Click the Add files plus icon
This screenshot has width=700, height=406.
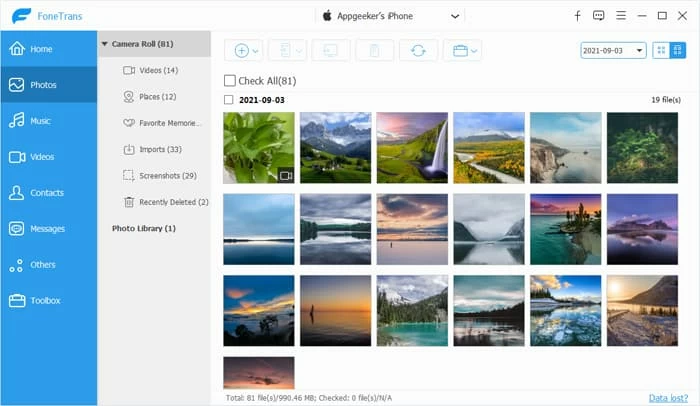coord(241,50)
